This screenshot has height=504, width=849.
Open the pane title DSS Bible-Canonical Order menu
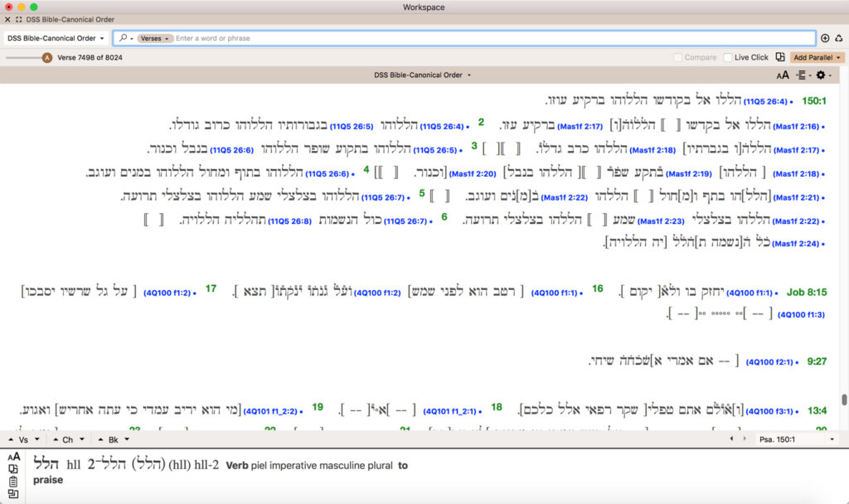tap(423, 75)
